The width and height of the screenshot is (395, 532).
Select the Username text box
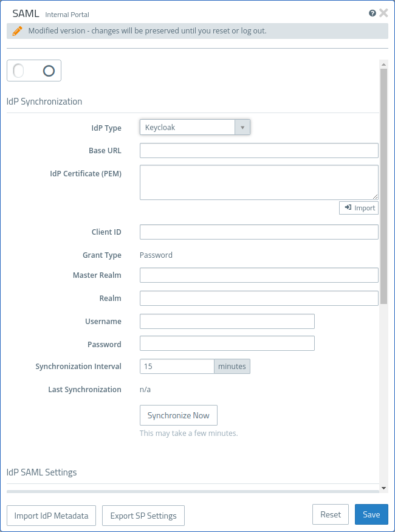(x=227, y=322)
